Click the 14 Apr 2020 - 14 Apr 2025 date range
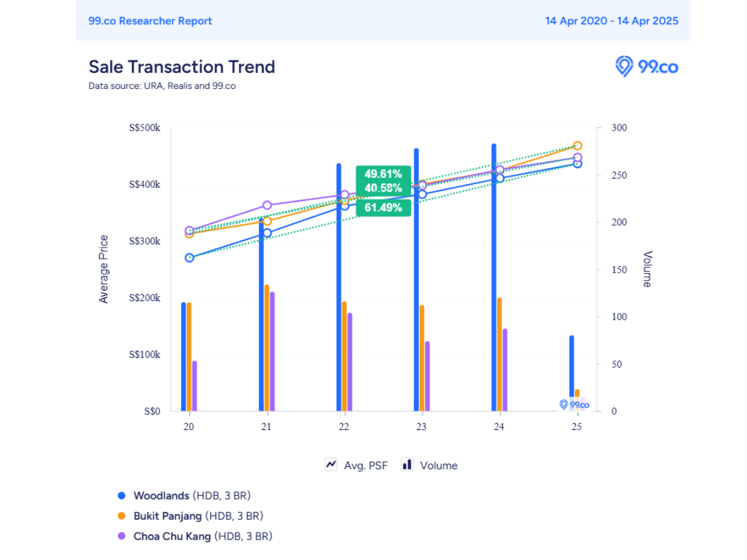747x560 pixels. pos(612,21)
